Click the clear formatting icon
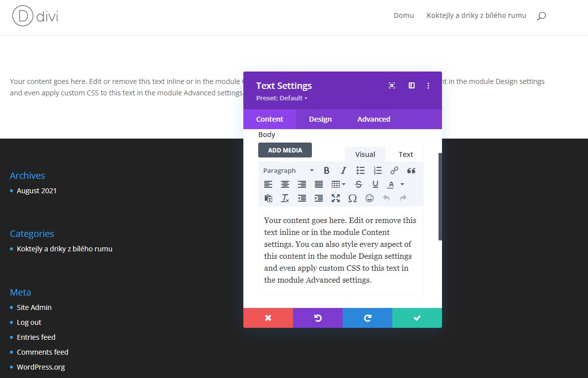588x378 pixels. coord(285,198)
